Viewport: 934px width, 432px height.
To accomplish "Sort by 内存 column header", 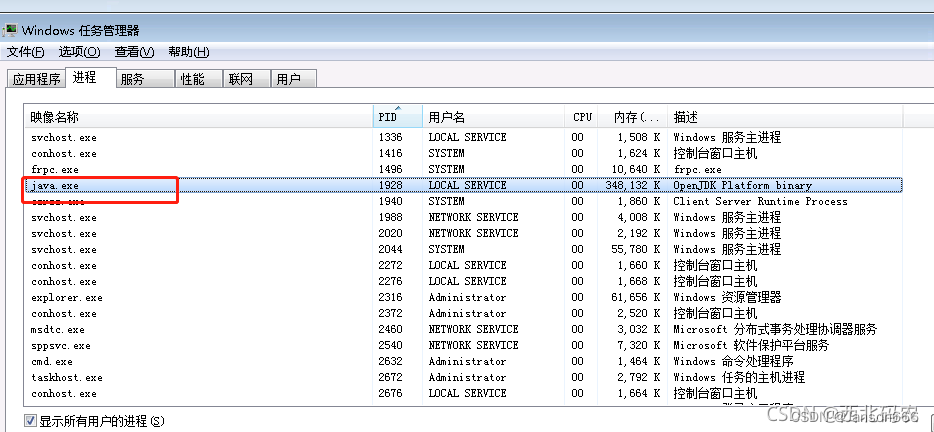I will click(x=633, y=117).
